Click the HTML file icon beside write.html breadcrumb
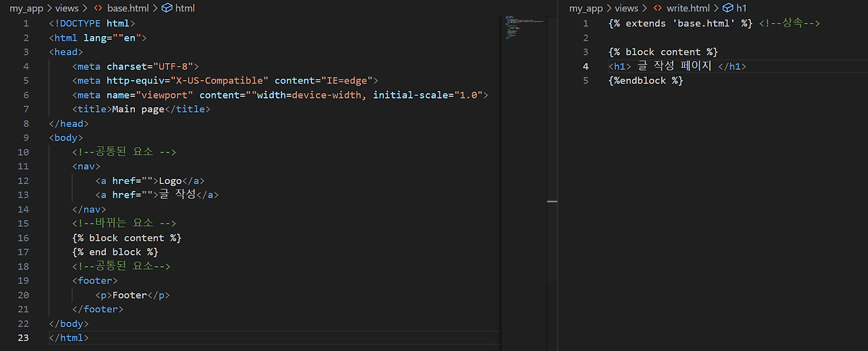This screenshot has height=351, width=868. pos(657,8)
